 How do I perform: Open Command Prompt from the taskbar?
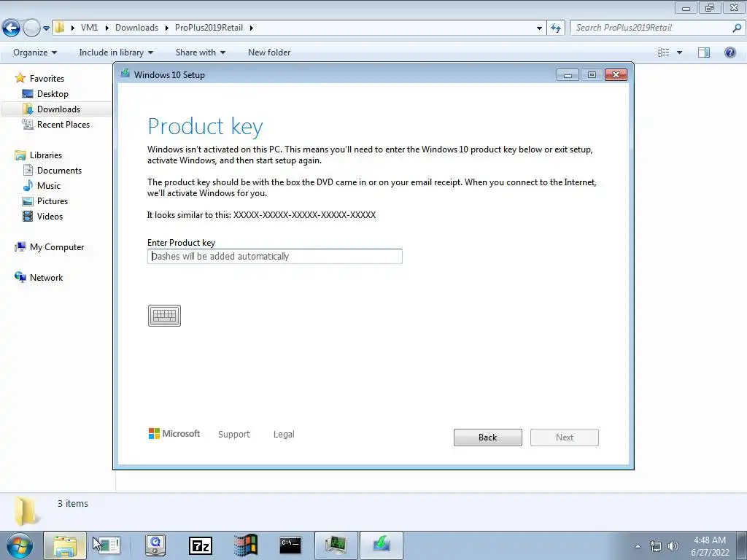tap(290, 545)
